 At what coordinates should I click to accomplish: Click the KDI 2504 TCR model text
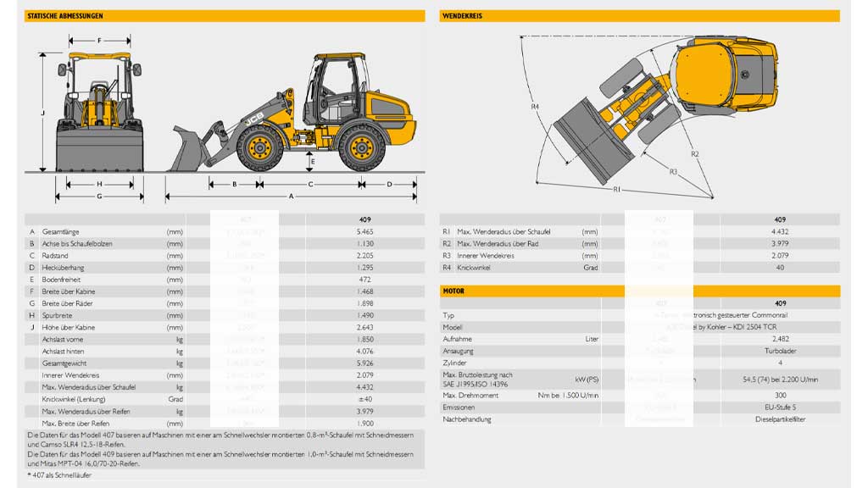pos(754,327)
